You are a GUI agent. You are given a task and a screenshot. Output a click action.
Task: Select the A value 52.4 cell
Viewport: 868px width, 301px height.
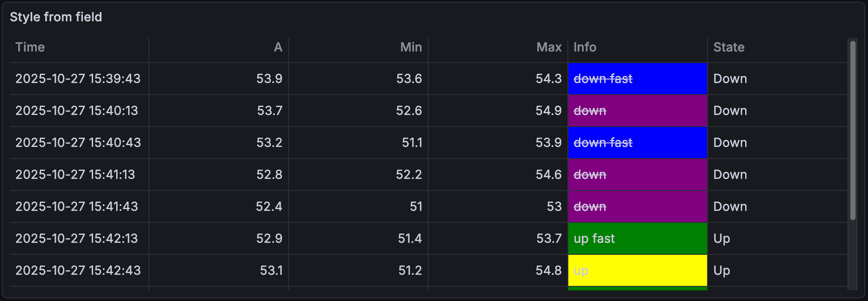pyautogui.click(x=269, y=207)
